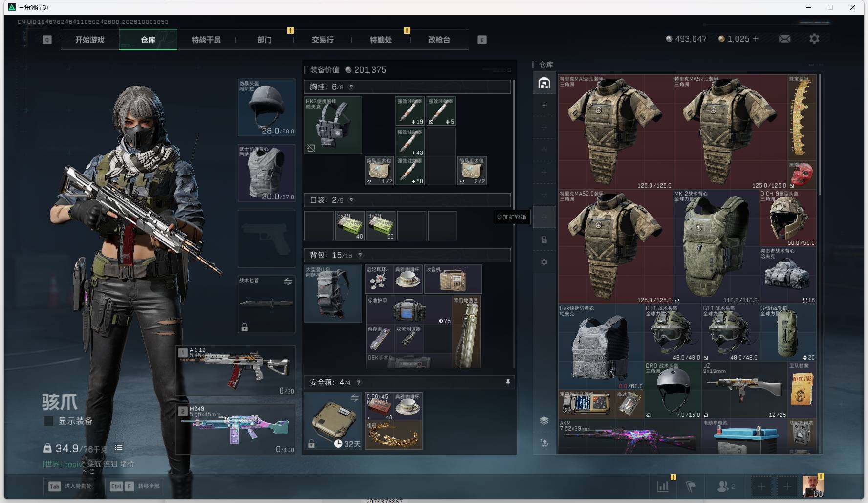Viewport: 868px width, 503px height.
Task: Open the mail inbox envelope icon
Action: click(784, 39)
